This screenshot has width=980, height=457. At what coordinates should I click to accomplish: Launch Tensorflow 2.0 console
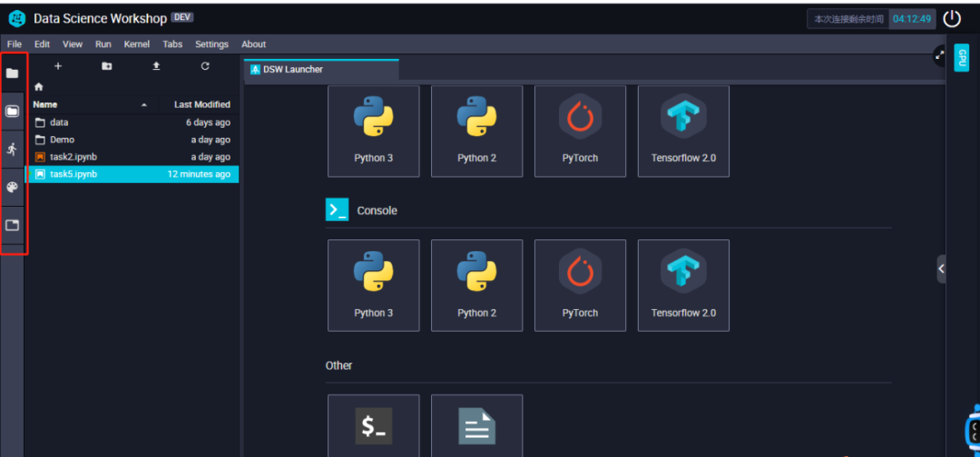pos(684,286)
